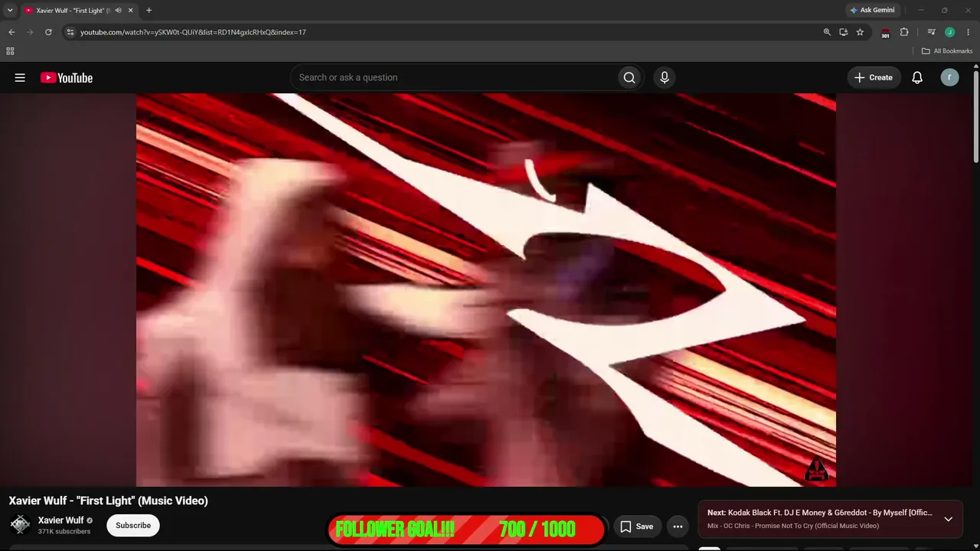The image size is (980, 551).
Task: Open the YouTube guide hamburger menu
Action: 20,77
